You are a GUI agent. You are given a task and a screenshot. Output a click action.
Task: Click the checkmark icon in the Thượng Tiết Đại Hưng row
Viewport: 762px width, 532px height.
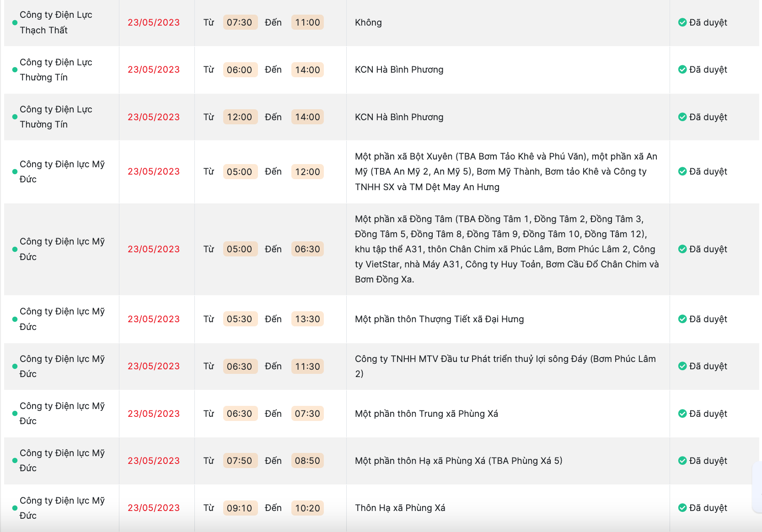coord(682,319)
